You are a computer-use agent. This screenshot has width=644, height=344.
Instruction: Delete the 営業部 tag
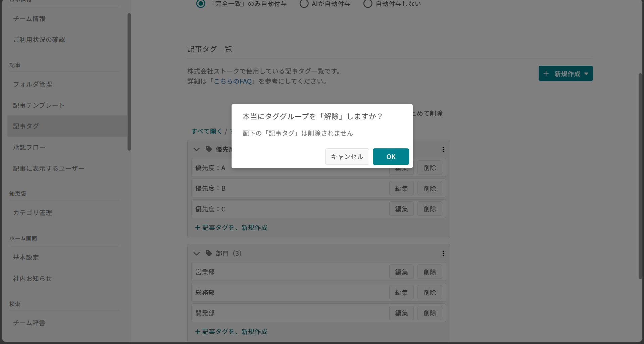[430, 272]
